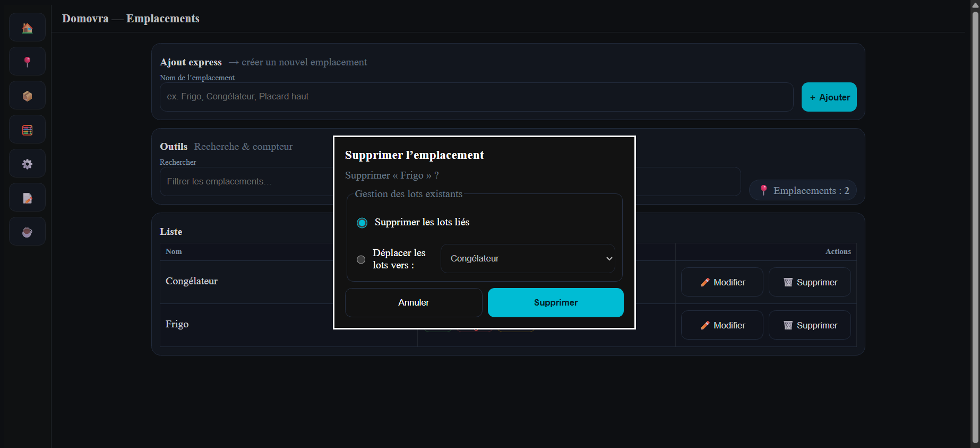Click the red pushpin sidebar icon
This screenshot has width=980, height=448.
coord(27,62)
